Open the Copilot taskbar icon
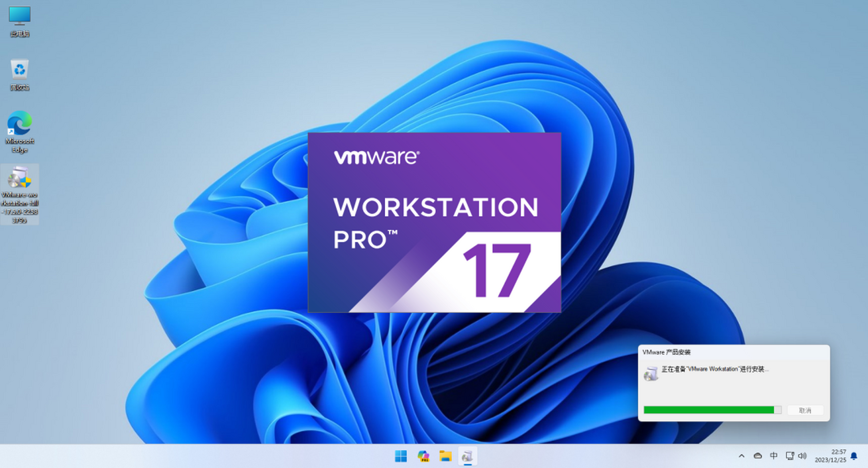The height and width of the screenshot is (468, 868). coord(423,456)
